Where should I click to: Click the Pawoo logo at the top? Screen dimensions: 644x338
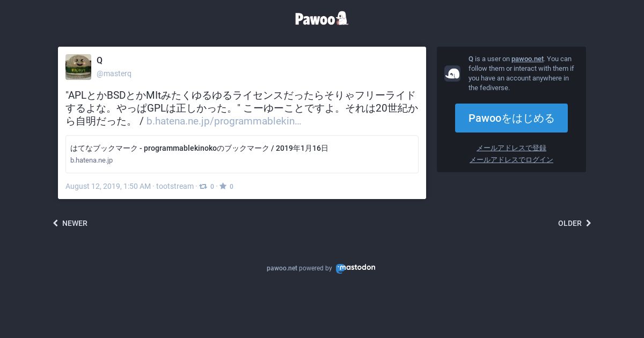[321, 19]
